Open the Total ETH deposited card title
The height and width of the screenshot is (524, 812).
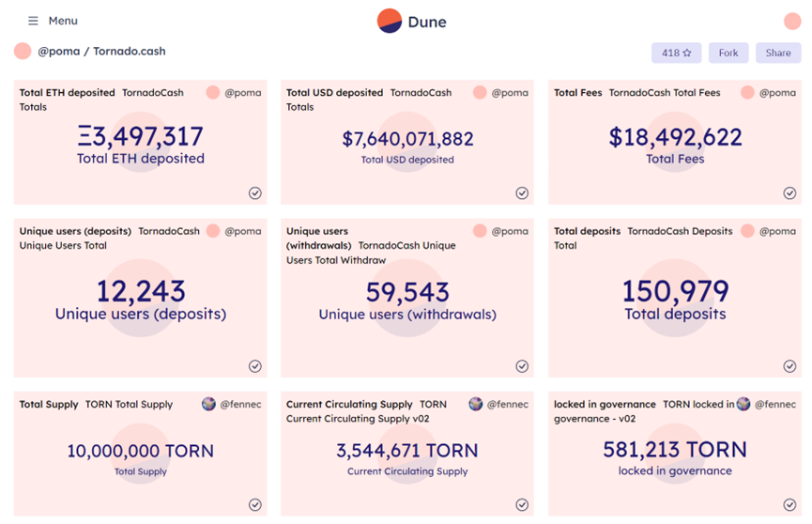pyautogui.click(x=68, y=93)
